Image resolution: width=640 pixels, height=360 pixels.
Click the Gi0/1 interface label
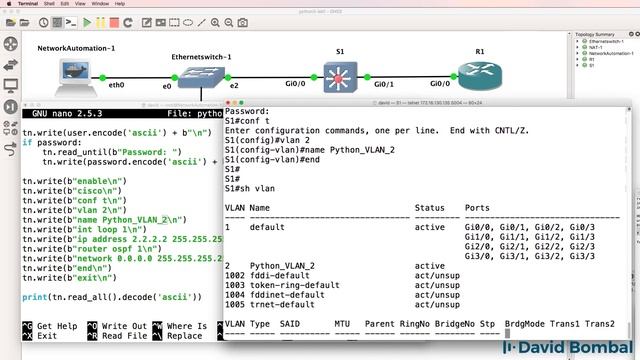(x=384, y=84)
